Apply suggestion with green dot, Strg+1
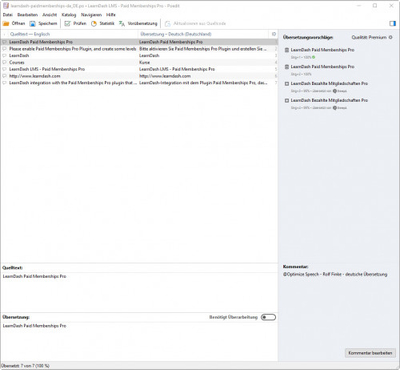 322,53
